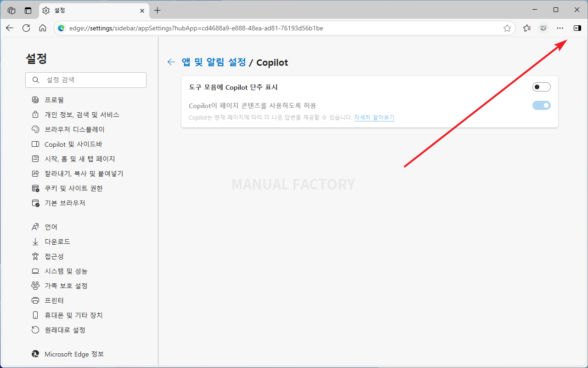Open 시작, 홈 및 새 탭 페이지 settings

point(80,159)
